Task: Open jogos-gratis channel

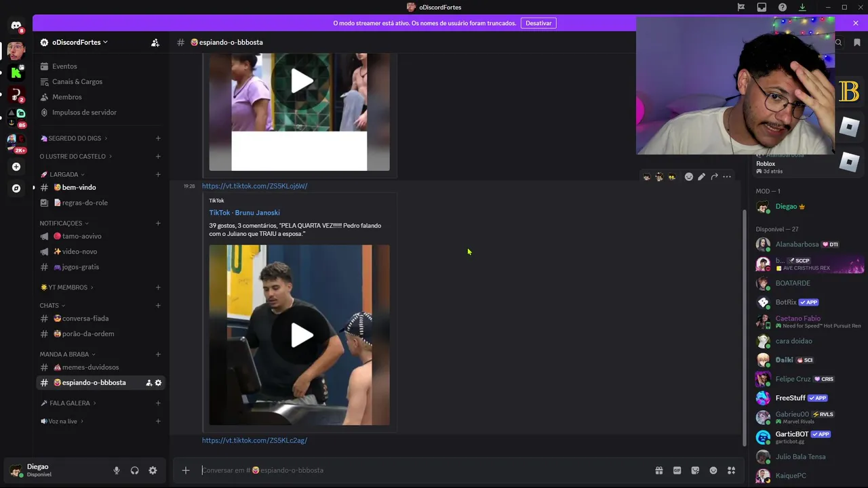Action: [x=100, y=267]
